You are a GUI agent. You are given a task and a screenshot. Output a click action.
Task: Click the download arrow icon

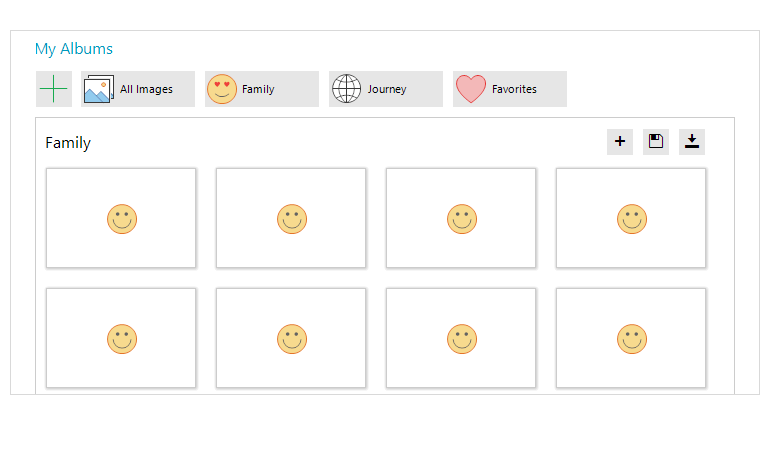(x=692, y=142)
